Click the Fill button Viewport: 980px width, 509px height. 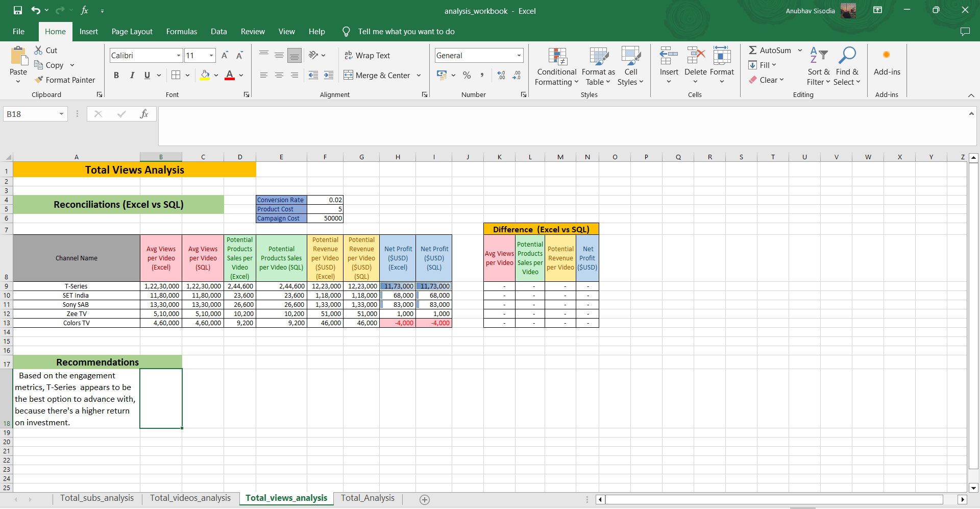coord(763,65)
